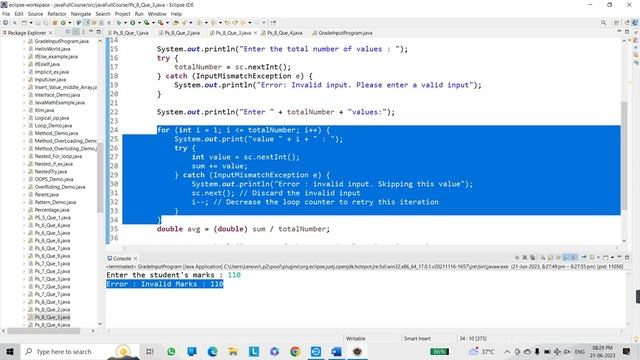Select Percentage.java in Package Explorer
This screenshot has height=360, width=640.
pyautogui.click(x=52, y=210)
